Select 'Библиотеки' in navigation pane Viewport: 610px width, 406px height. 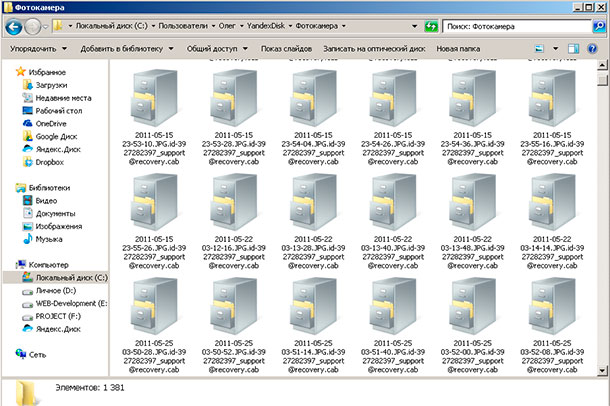(43, 187)
